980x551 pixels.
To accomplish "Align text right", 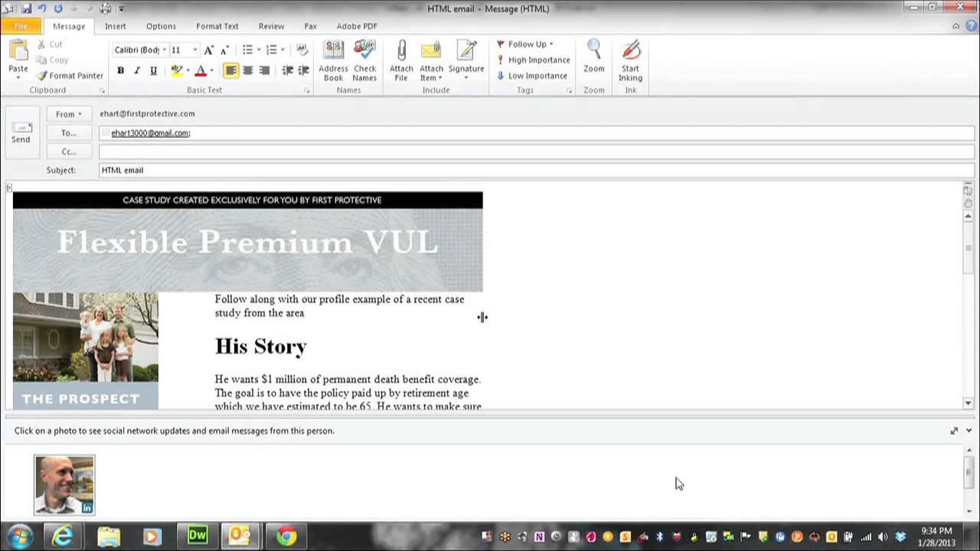I will coord(264,70).
